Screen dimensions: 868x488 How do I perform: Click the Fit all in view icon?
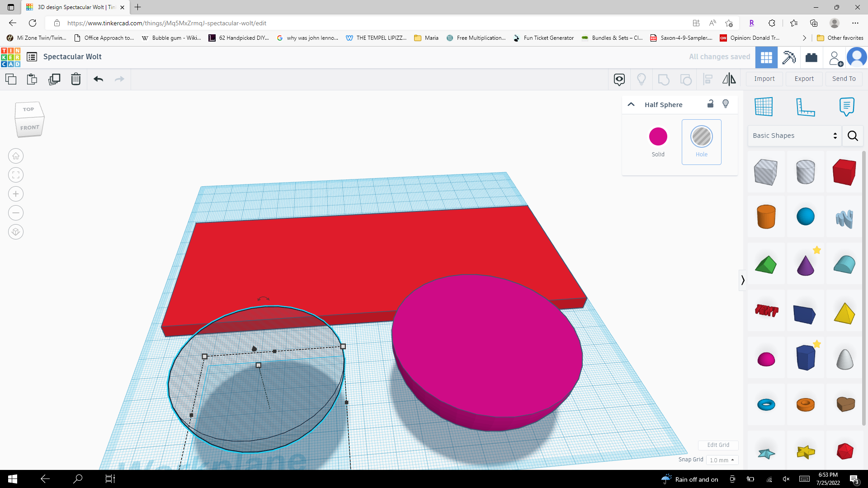tap(16, 175)
